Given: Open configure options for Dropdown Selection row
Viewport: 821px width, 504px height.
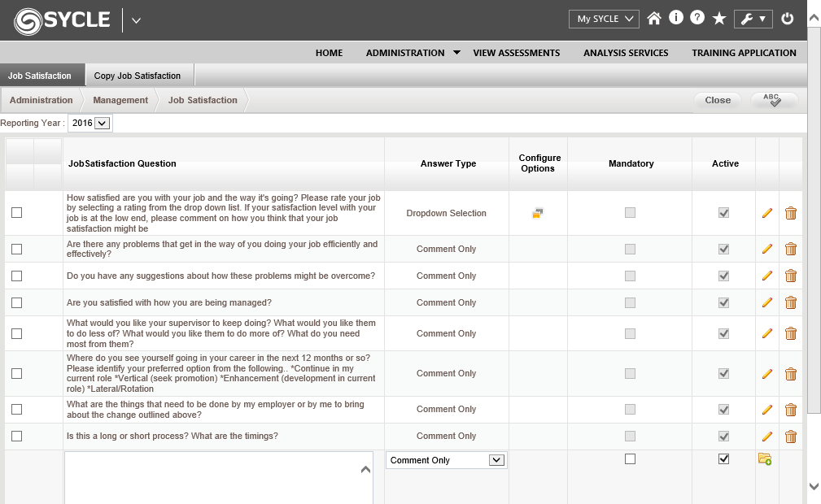Looking at the screenshot, I should tap(538, 213).
